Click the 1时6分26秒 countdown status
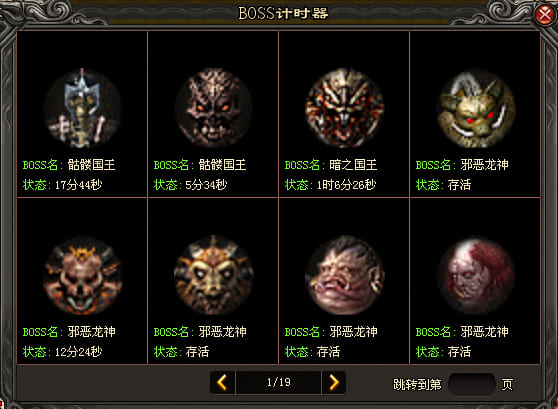Screen dimensions: 558x409 [x=346, y=185]
